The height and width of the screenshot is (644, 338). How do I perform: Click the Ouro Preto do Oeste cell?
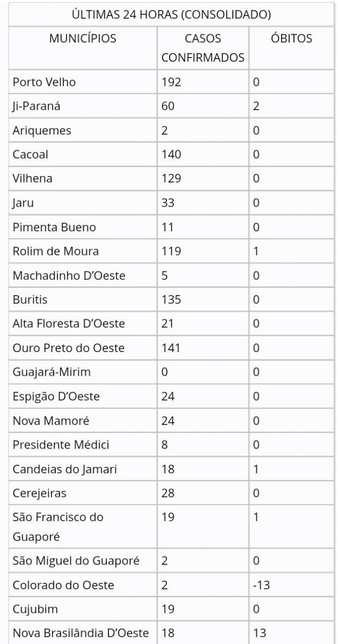point(69,348)
